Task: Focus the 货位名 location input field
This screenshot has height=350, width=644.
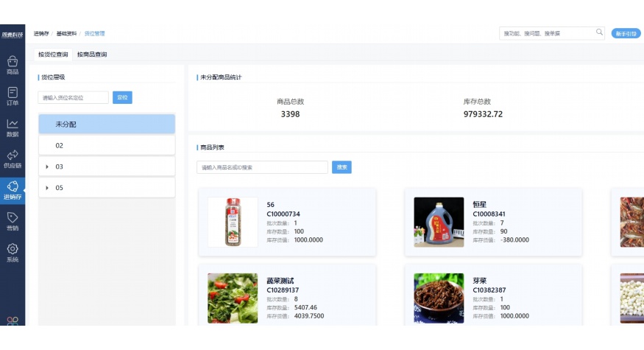Action: [73, 97]
